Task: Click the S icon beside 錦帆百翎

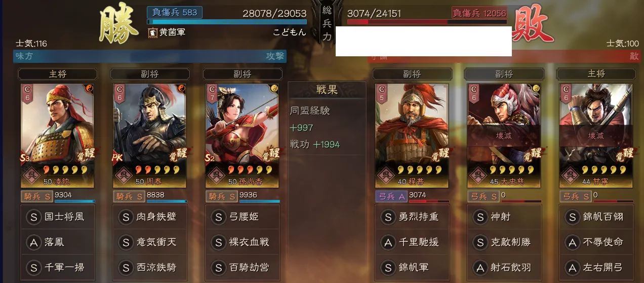Action: point(572,217)
